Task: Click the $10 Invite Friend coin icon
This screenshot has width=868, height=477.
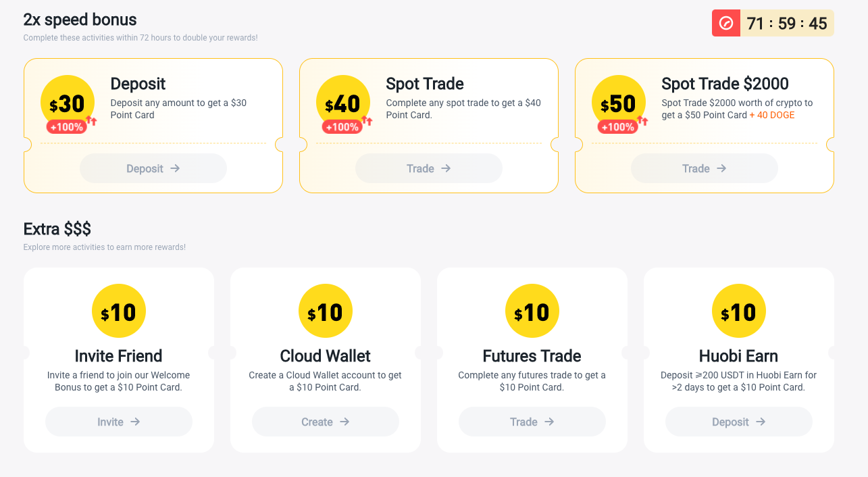Action: click(119, 311)
